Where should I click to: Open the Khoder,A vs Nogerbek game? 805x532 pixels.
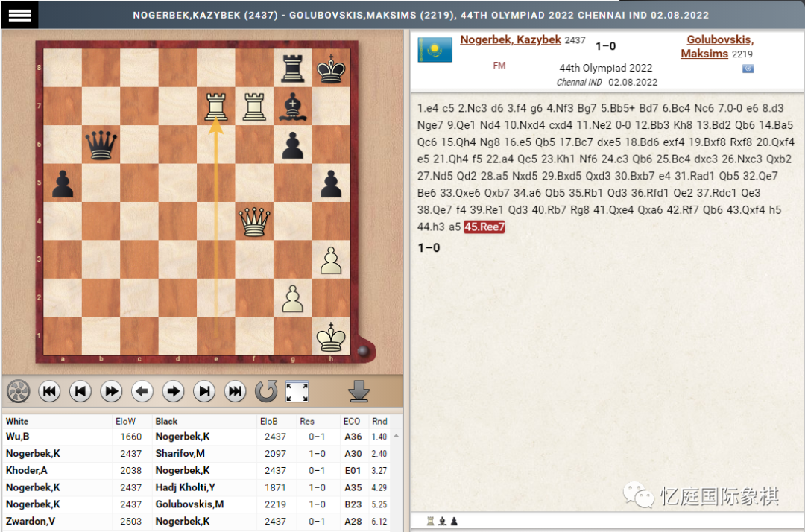197,470
